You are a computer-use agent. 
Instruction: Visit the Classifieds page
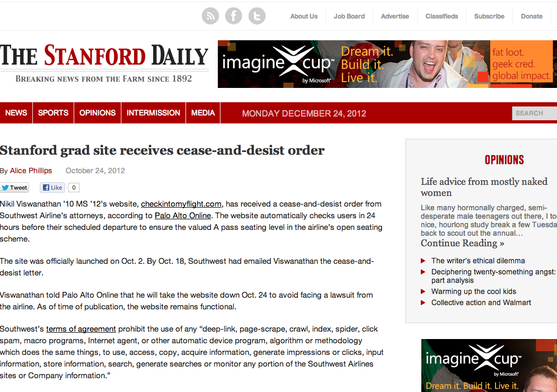click(x=441, y=16)
